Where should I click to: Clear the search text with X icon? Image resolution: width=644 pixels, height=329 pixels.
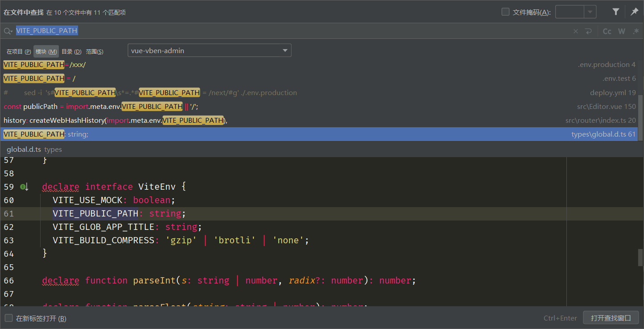576,31
